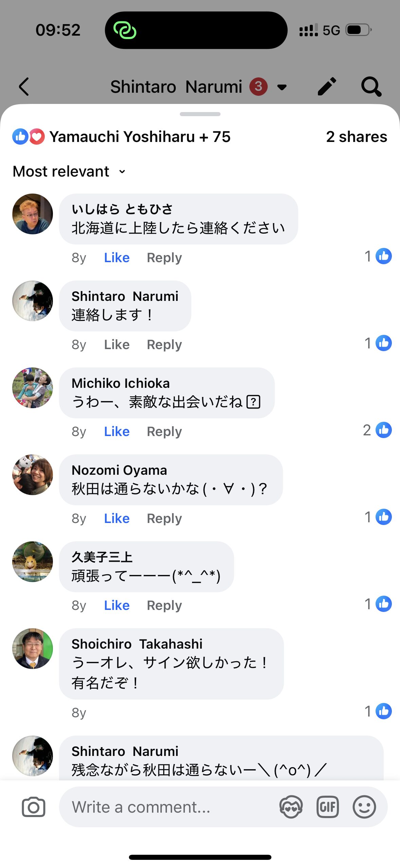
Task: Tap the search magnifier icon
Action: pos(371,87)
